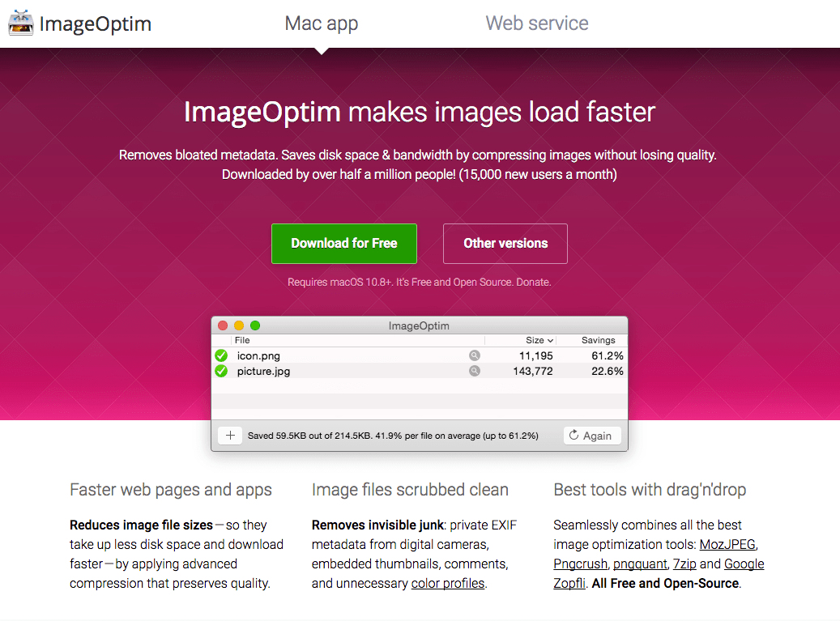Click the plus add-files button

[x=230, y=436]
